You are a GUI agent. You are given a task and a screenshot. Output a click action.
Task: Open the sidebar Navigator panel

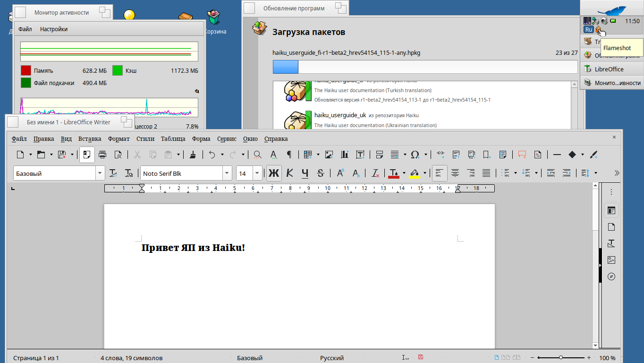(x=611, y=277)
